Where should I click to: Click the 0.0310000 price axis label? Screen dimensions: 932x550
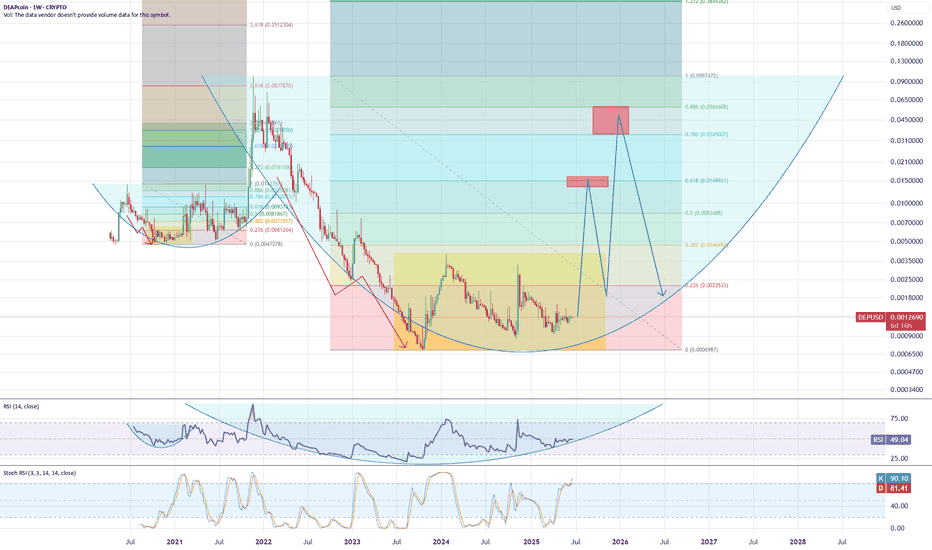[x=906, y=141]
